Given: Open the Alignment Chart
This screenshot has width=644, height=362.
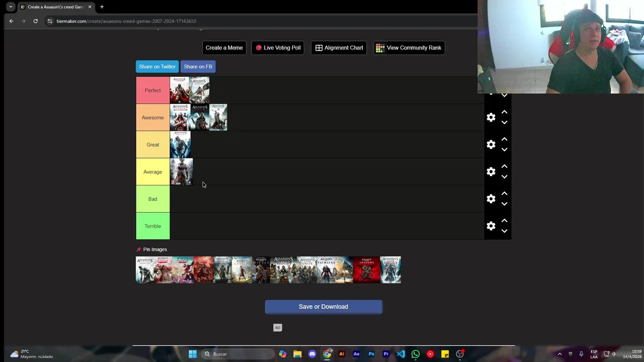Looking at the screenshot, I should [x=339, y=48].
